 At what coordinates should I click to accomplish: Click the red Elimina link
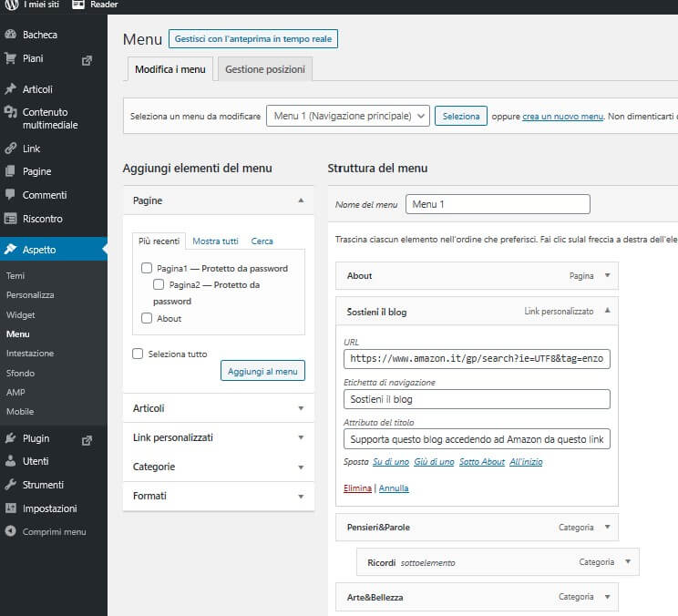357,488
